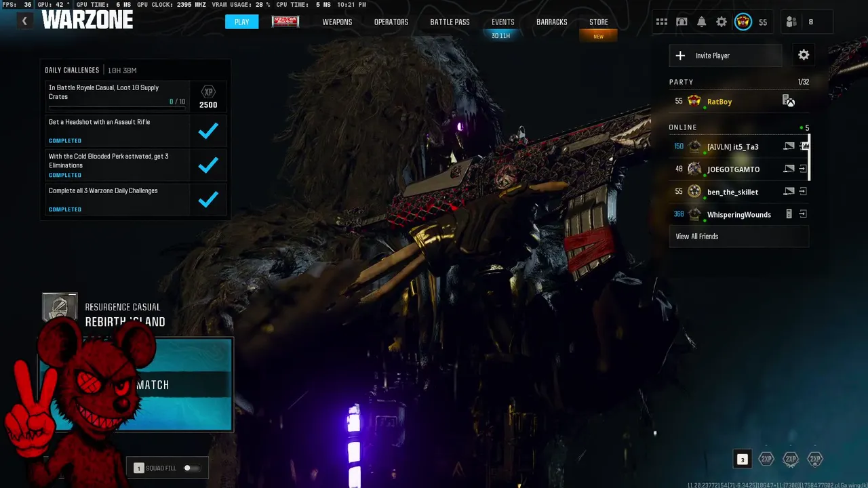
Task: Click console platform icon for WhisperingWounds
Action: [x=789, y=214]
